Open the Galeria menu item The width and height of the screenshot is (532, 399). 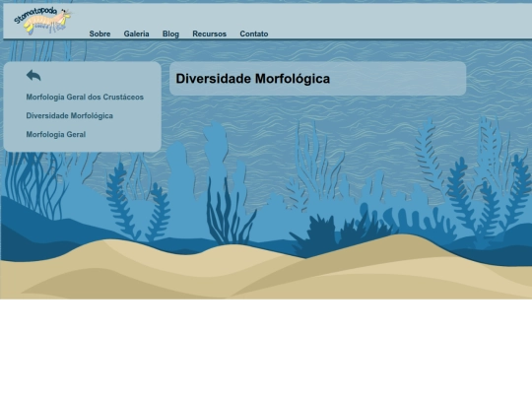coord(136,33)
